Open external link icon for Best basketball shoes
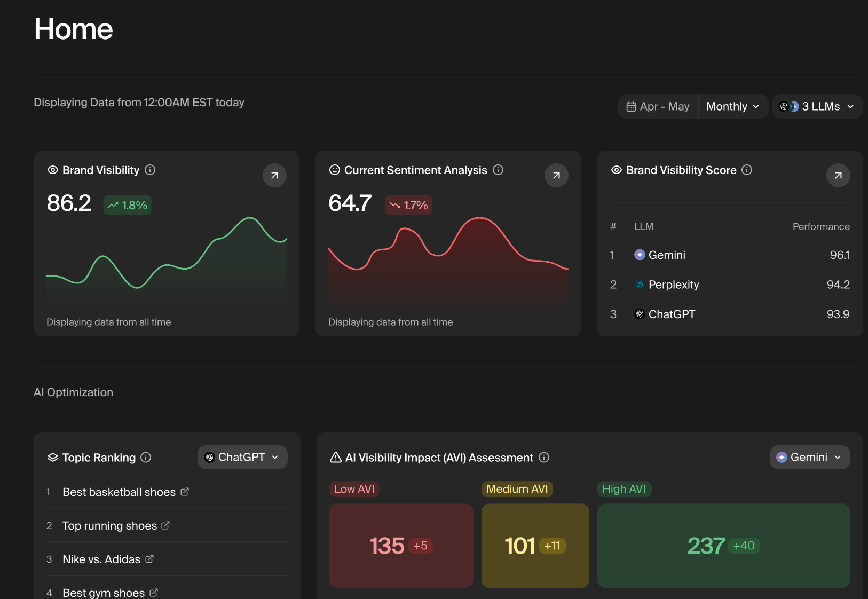Viewport: 868px width, 599px height. point(185,492)
